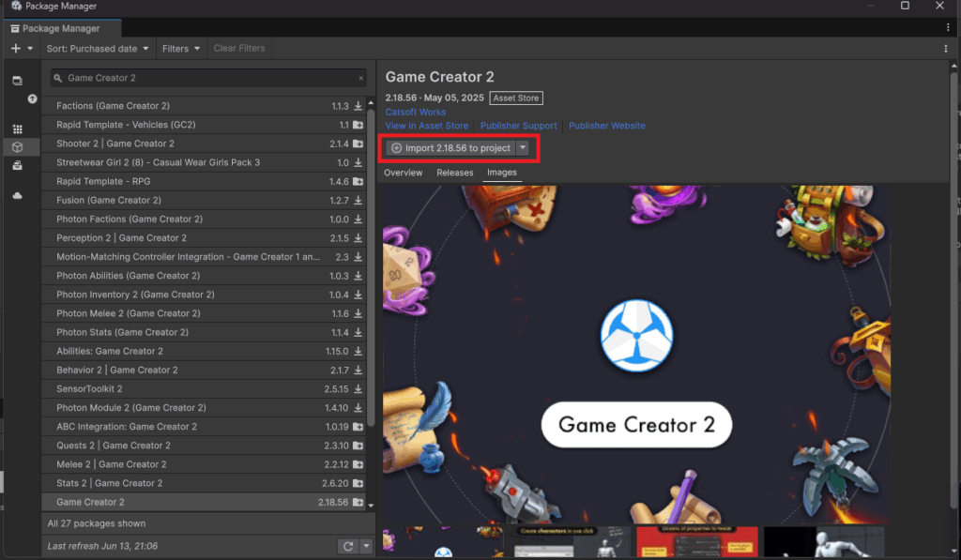Click the import icon on Rapid Template - RPG row

click(x=358, y=181)
